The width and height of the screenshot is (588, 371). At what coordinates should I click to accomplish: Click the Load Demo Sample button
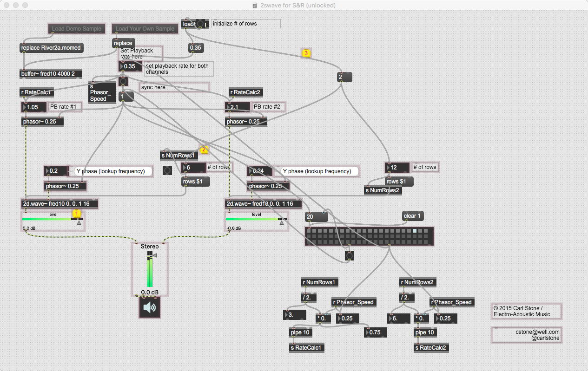tap(77, 29)
